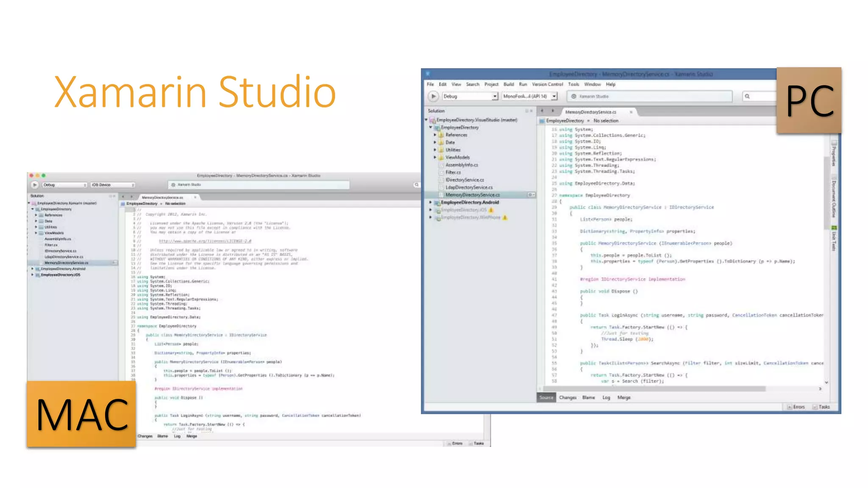Click the No selection breadcrumb in PC editor
The image size is (868, 488).
click(x=606, y=121)
